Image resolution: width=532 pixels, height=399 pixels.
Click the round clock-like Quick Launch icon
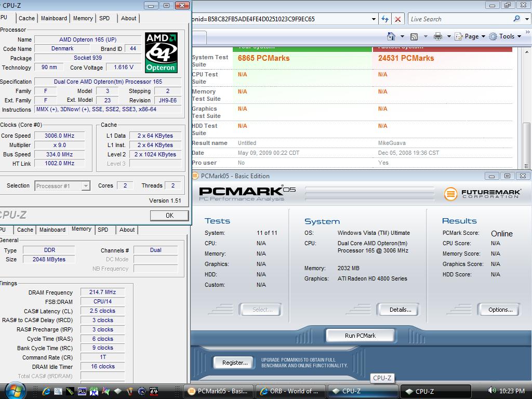tap(142, 391)
